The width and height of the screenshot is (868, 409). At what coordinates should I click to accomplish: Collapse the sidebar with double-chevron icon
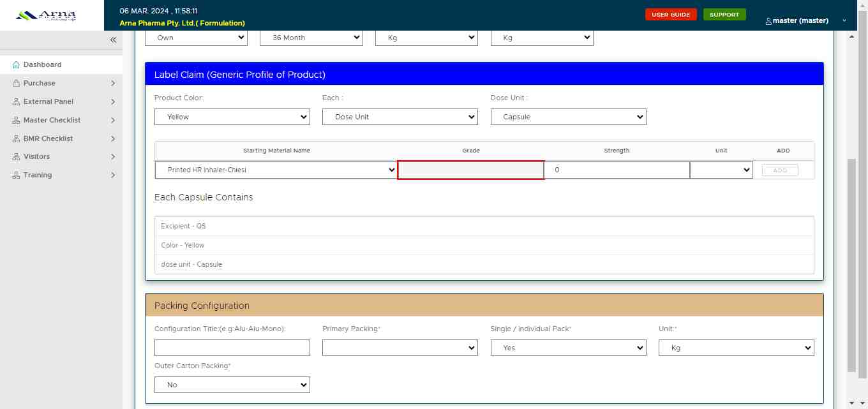tap(113, 40)
